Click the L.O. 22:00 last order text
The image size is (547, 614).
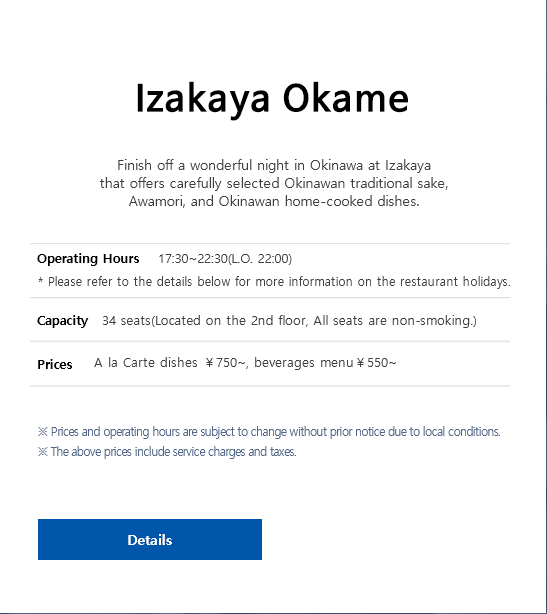(x=260, y=258)
